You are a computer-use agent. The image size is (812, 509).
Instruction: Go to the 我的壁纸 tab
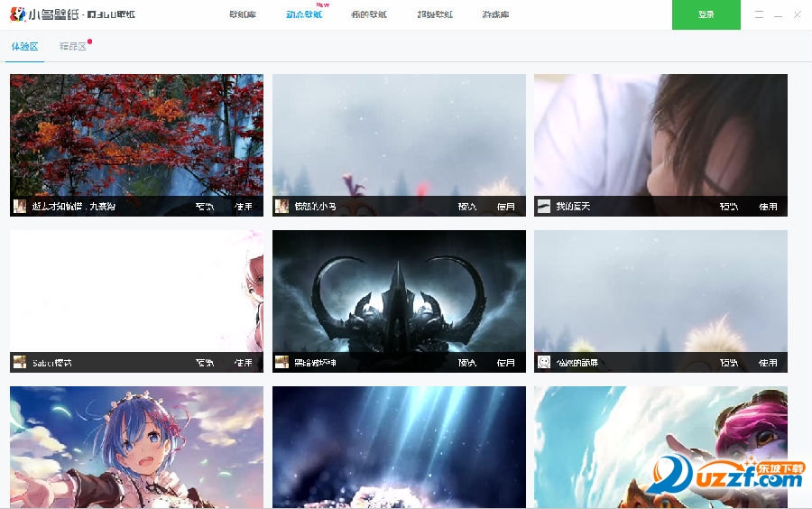tap(371, 14)
